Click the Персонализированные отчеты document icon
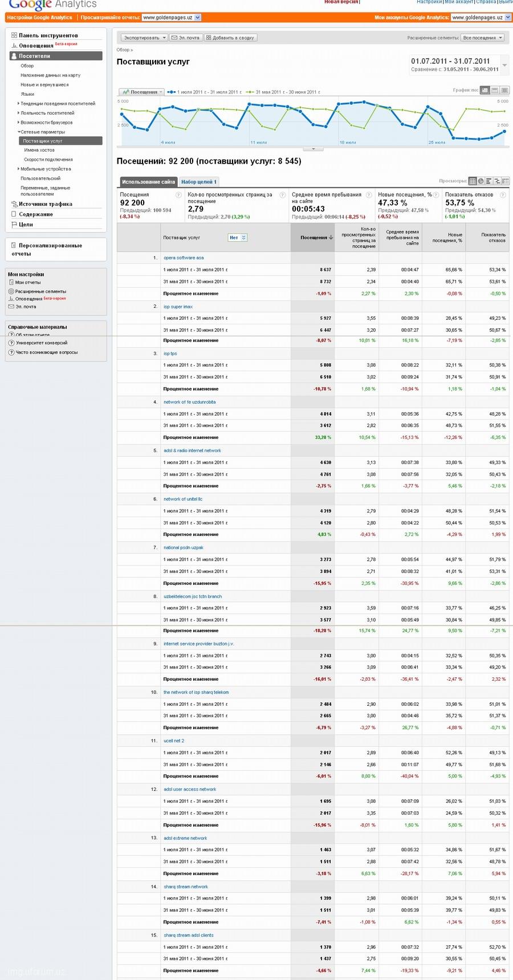This screenshot has width=513, height=980. (x=14, y=245)
